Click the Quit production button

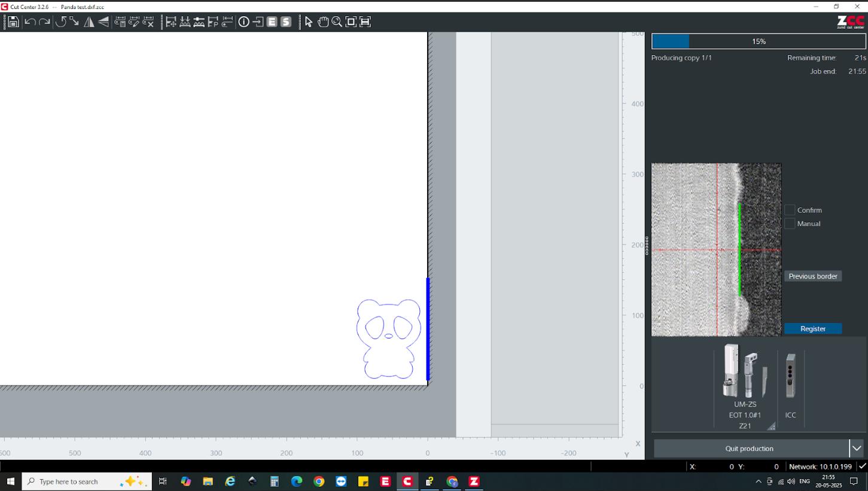tap(750, 449)
